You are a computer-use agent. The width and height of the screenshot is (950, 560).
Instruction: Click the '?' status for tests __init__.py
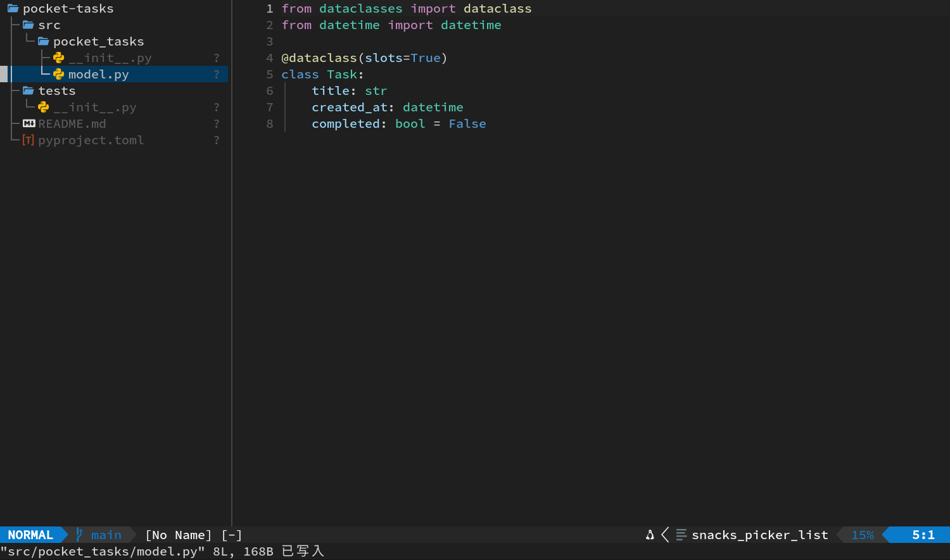[217, 108]
